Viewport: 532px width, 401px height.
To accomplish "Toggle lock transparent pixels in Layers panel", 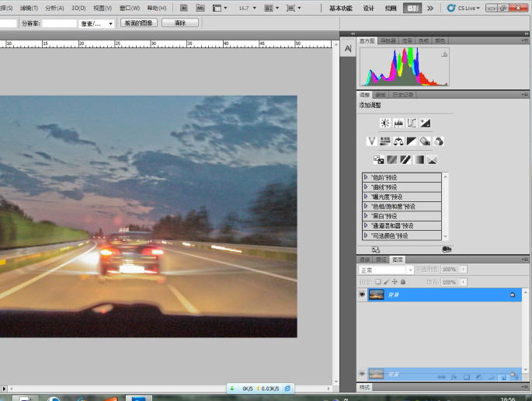I will point(378,281).
